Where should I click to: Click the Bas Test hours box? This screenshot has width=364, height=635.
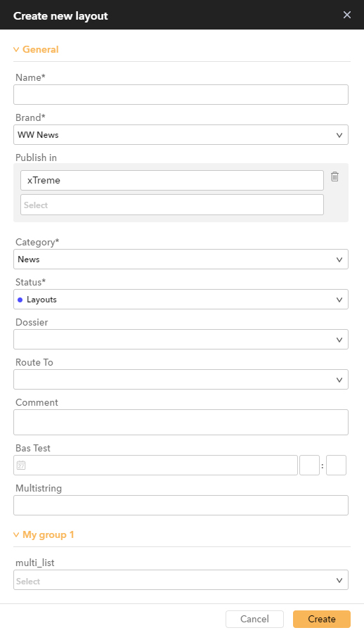tap(310, 466)
